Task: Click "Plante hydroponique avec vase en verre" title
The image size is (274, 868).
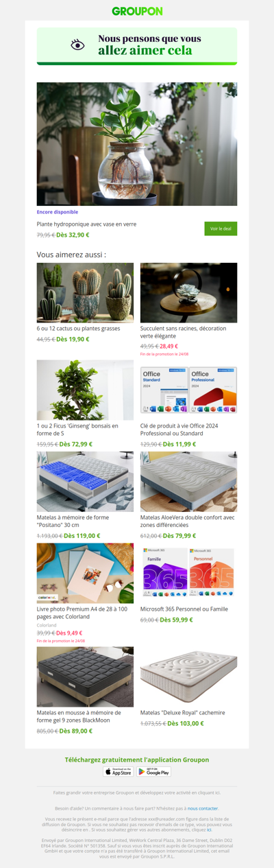Action: (86, 224)
